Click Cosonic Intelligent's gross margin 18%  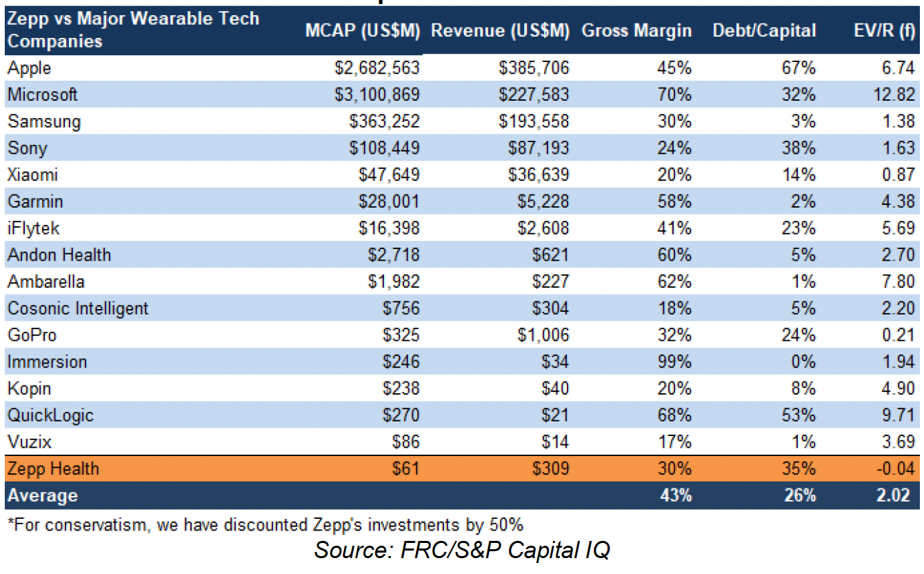point(674,308)
